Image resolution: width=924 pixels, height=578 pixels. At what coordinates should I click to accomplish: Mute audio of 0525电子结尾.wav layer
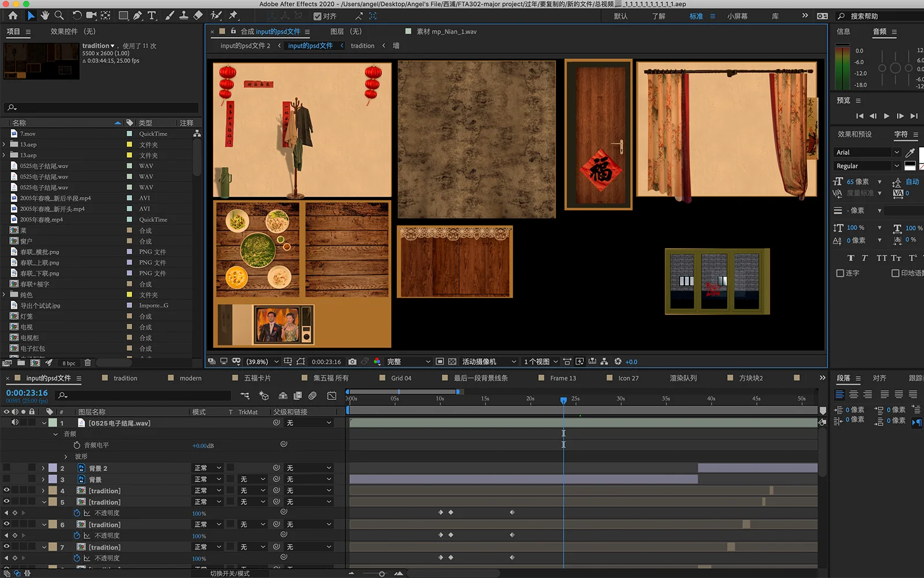(x=15, y=423)
